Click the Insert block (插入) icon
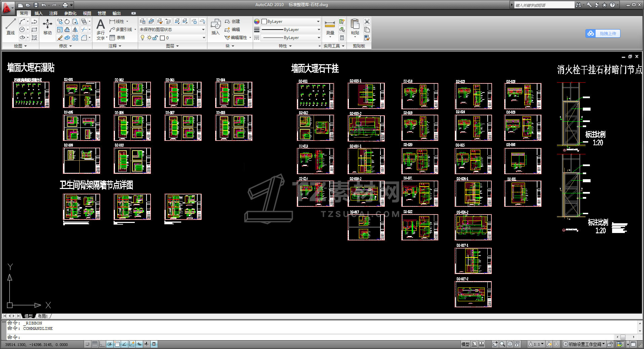 (215, 27)
